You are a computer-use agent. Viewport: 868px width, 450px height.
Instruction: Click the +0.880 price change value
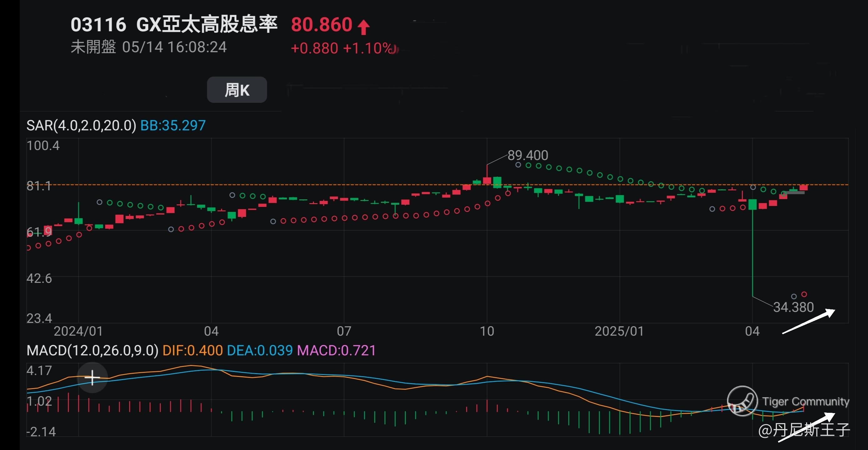click(x=314, y=48)
